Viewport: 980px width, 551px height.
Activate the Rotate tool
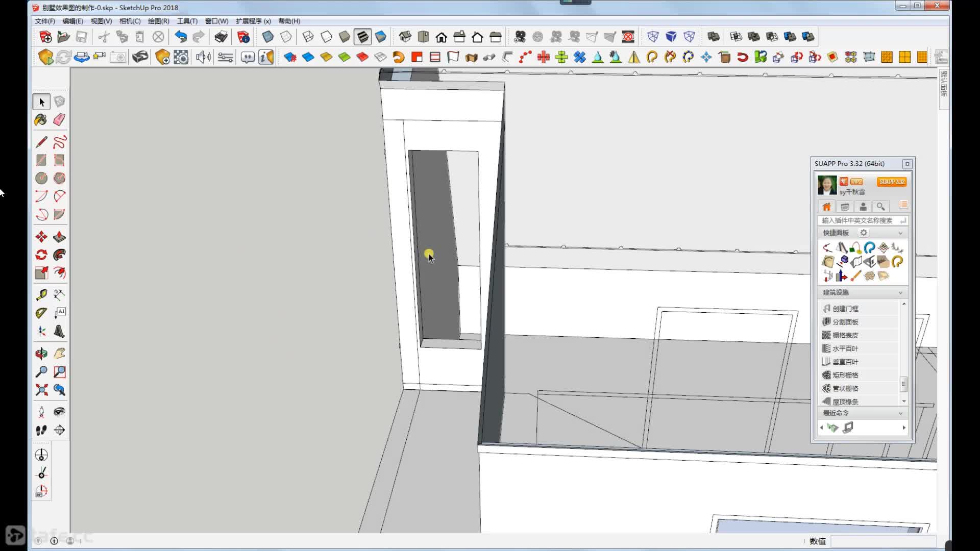click(41, 255)
